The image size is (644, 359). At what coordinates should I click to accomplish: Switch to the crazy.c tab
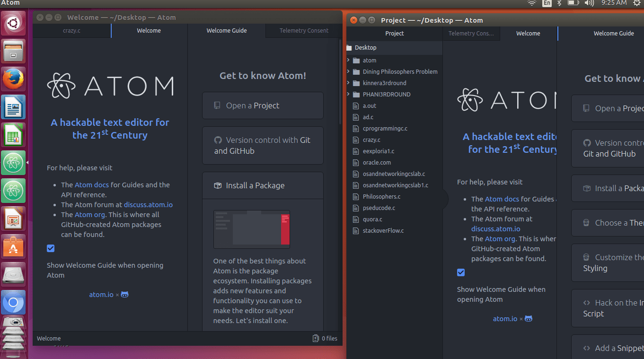pos(71,30)
